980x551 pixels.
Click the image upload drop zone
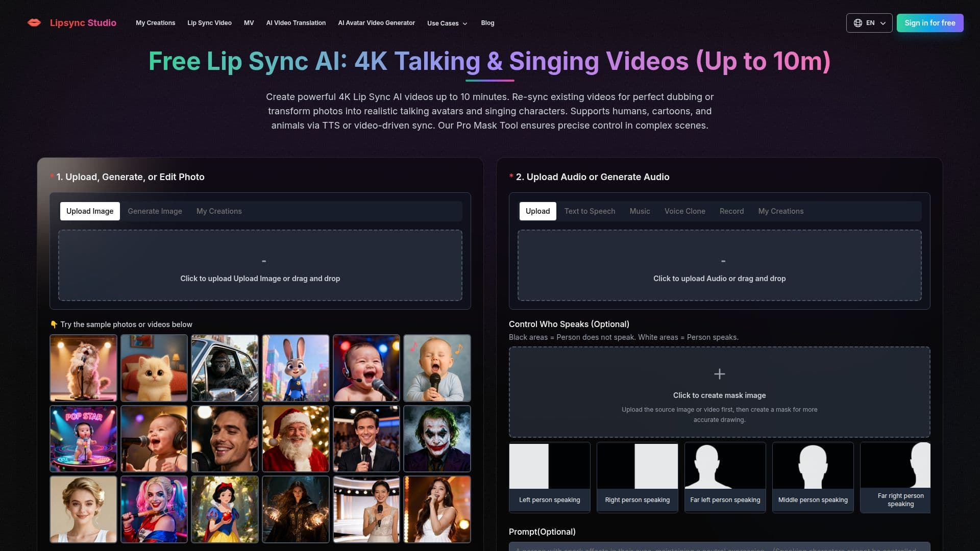click(x=260, y=265)
